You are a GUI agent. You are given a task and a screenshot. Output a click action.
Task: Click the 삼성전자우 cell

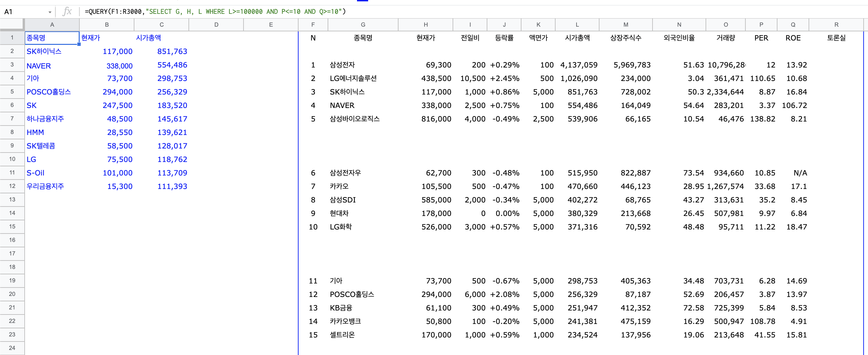click(363, 173)
